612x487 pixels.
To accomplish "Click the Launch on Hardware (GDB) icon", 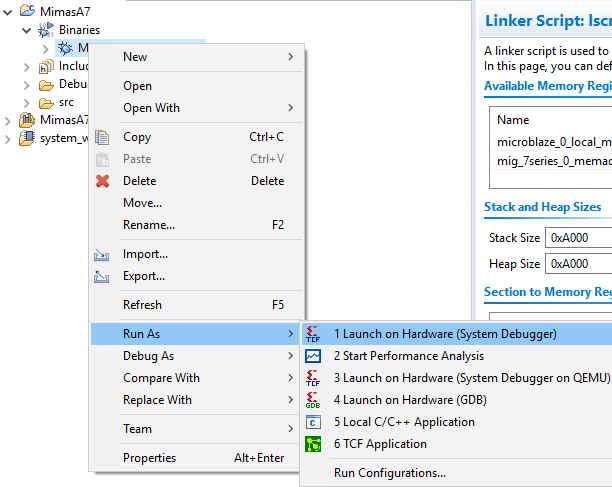I will coord(313,400).
